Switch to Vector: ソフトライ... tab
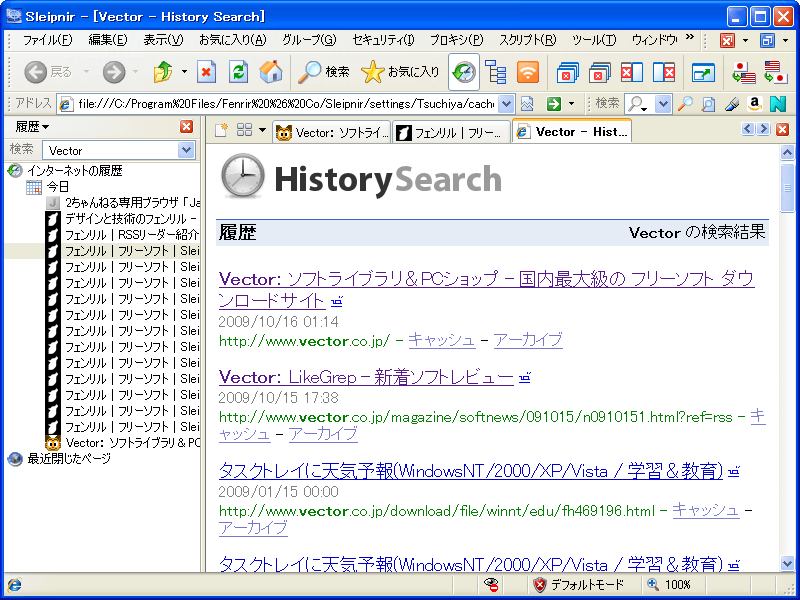 (x=332, y=133)
